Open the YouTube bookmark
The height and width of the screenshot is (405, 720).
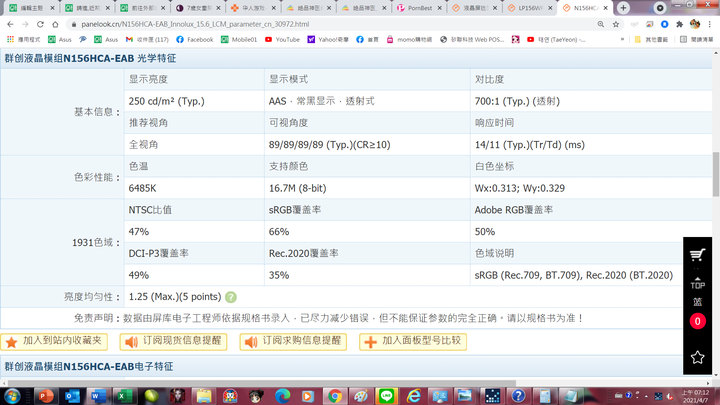point(282,39)
